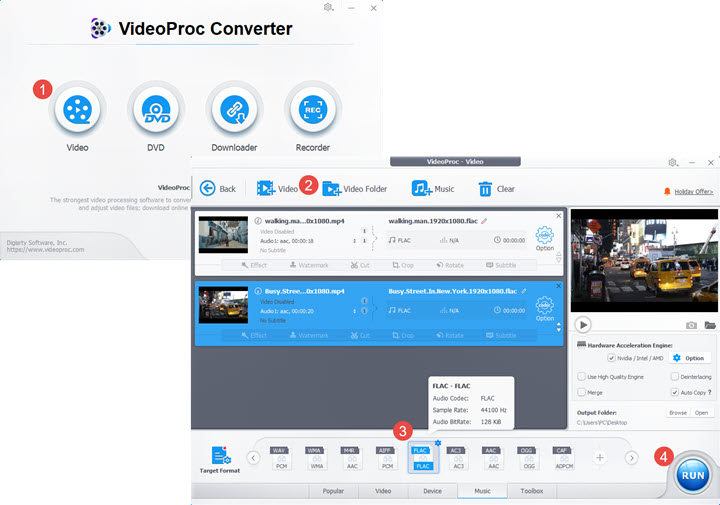Open Cut tool for walking.man
The image size is (720, 505).
360,265
